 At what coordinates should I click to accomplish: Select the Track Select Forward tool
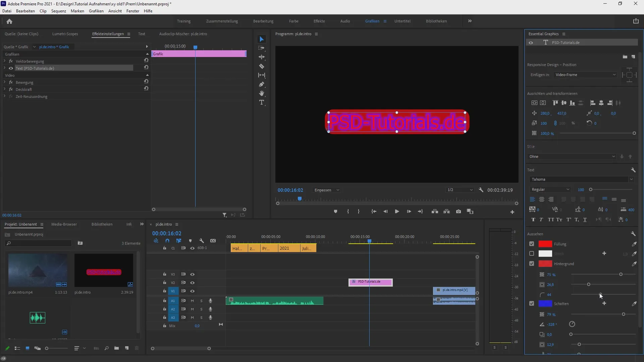coord(262,48)
